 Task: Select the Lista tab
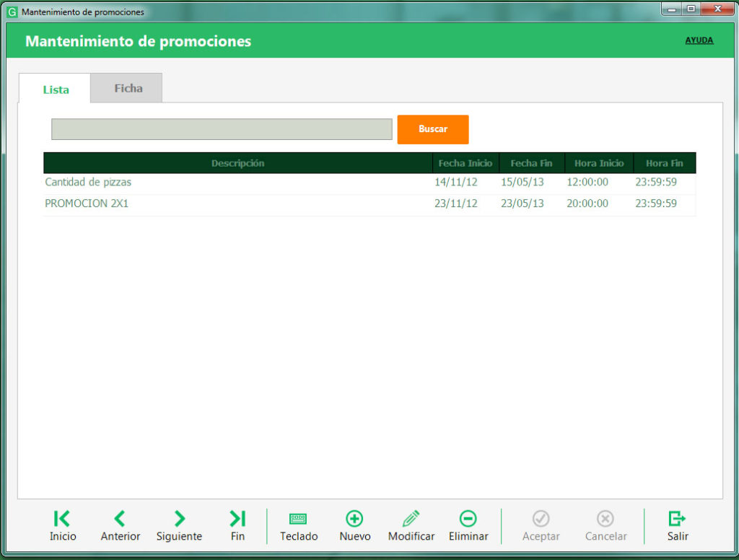55,89
